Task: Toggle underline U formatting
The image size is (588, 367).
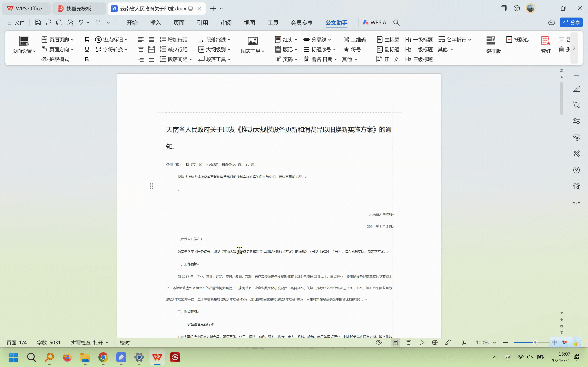Action: coord(87,50)
